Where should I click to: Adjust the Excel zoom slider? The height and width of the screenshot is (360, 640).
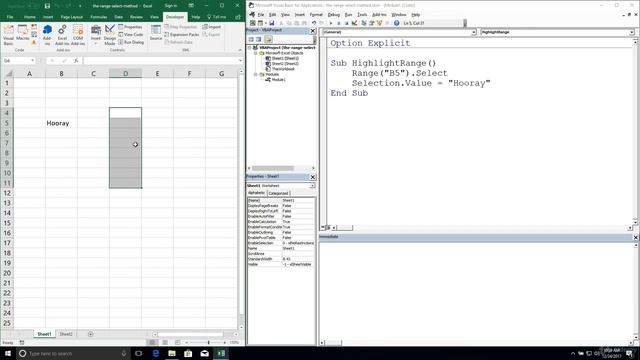pyautogui.click(x=209, y=342)
